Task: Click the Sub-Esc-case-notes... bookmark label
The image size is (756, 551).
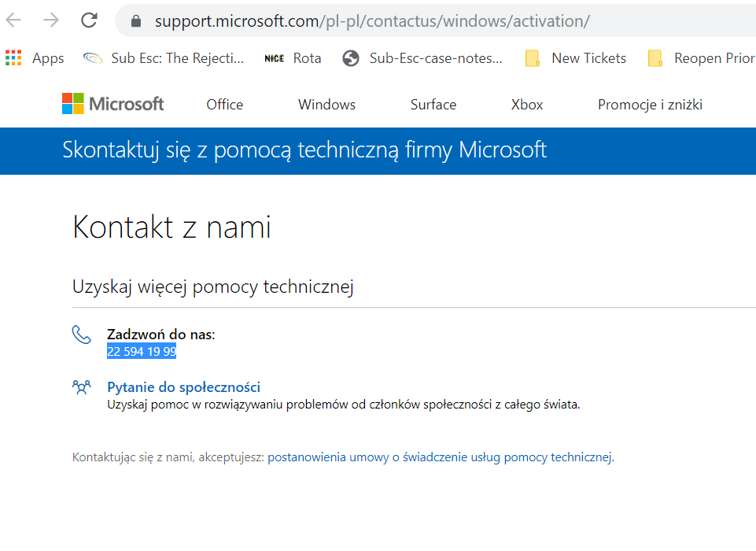Action: coord(436,58)
